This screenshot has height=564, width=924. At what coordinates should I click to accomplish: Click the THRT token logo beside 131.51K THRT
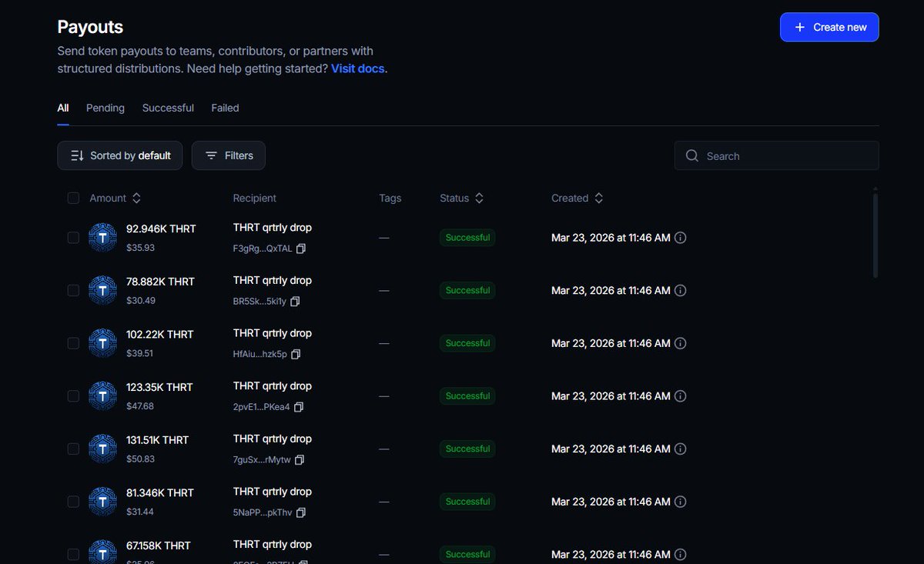[x=102, y=449]
